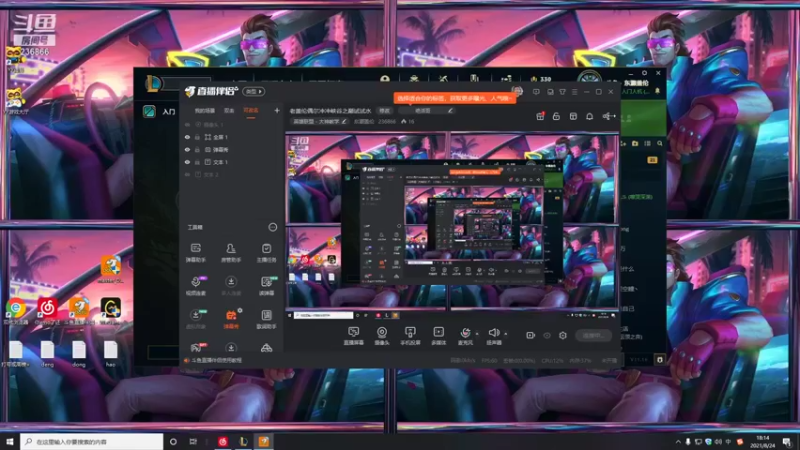Open the hamburger menu in streaming app title bar

click(574, 92)
